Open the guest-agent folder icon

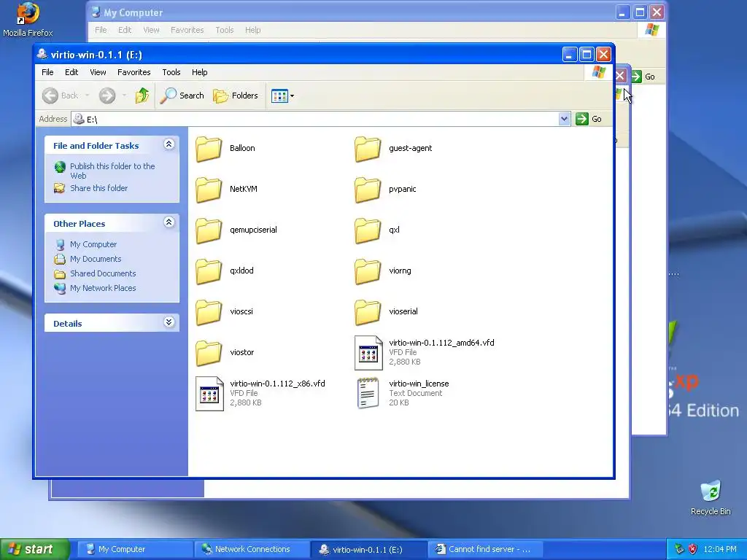pyautogui.click(x=368, y=149)
